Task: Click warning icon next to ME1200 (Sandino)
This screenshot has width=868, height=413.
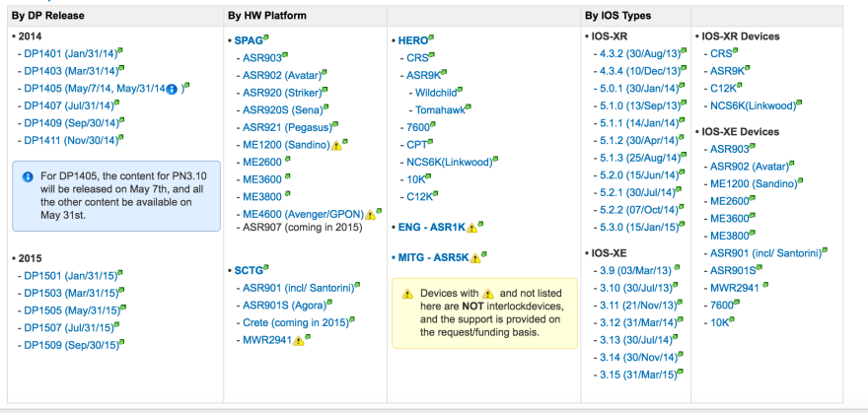Action: point(335,145)
